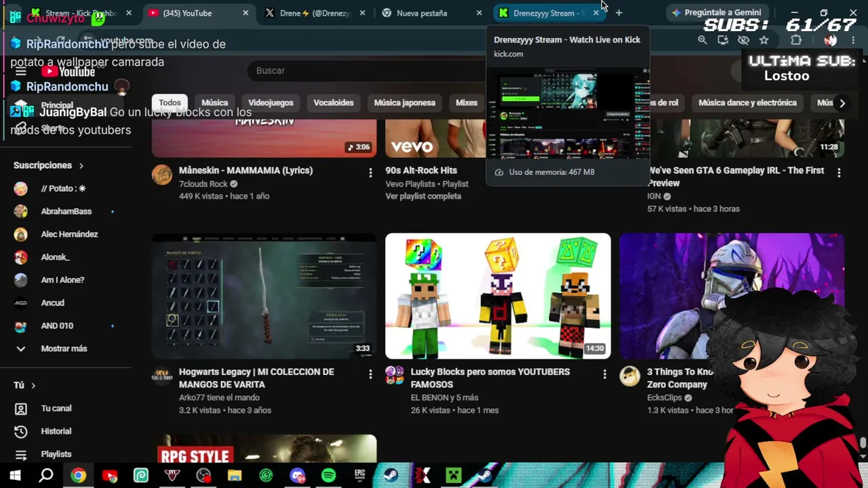Select the Música japonesa filter chip
Viewport: 868px width, 488px height.
(x=405, y=103)
